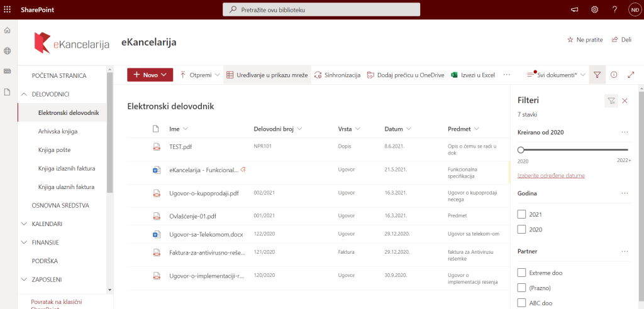Open the Svi dokumenti view dropdown
This screenshot has width=644, height=309.
557,75
